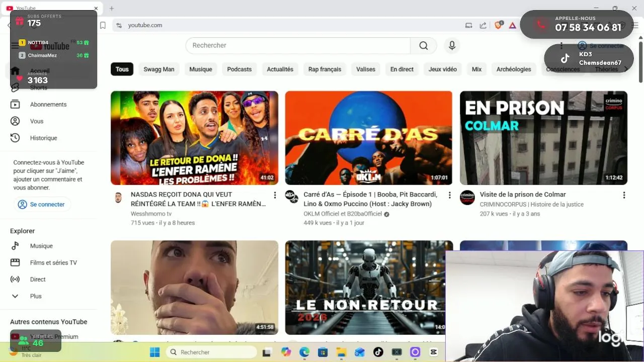Open OKLM channel avatar
This screenshot has height=362, width=644.
click(x=292, y=197)
